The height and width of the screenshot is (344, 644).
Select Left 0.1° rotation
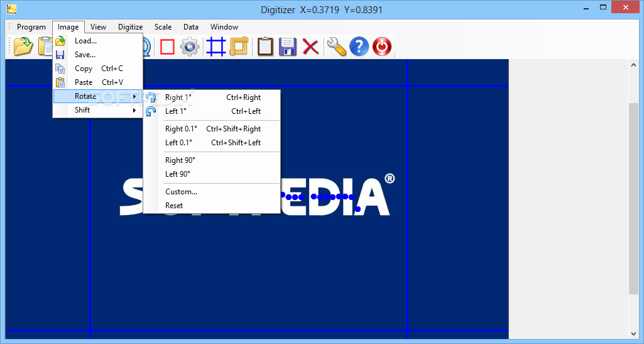pyautogui.click(x=212, y=143)
